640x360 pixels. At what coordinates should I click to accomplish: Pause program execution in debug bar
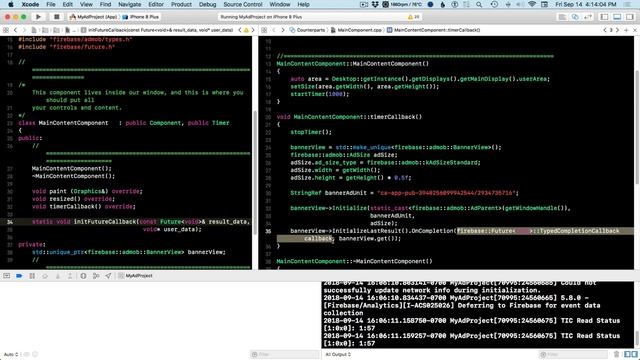pos(32,276)
